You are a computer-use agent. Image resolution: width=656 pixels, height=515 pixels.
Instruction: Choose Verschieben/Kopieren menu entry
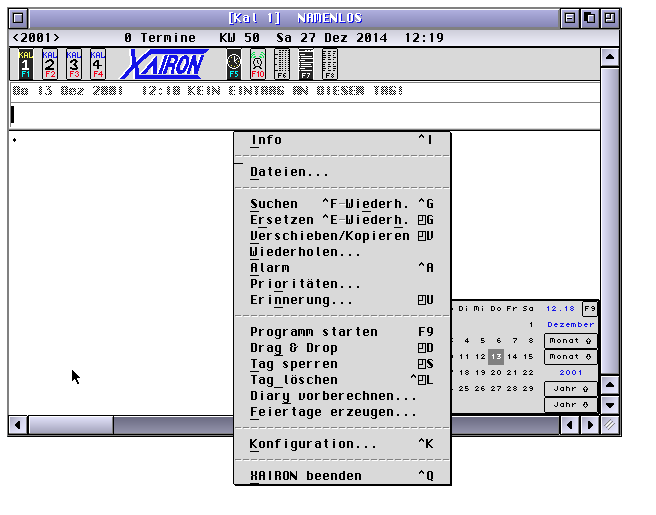pyautogui.click(x=342, y=236)
